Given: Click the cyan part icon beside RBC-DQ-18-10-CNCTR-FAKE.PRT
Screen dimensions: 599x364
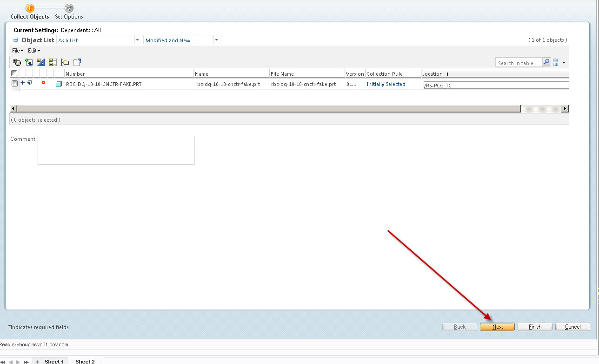Looking at the screenshot, I should pyautogui.click(x=59, y=84).
